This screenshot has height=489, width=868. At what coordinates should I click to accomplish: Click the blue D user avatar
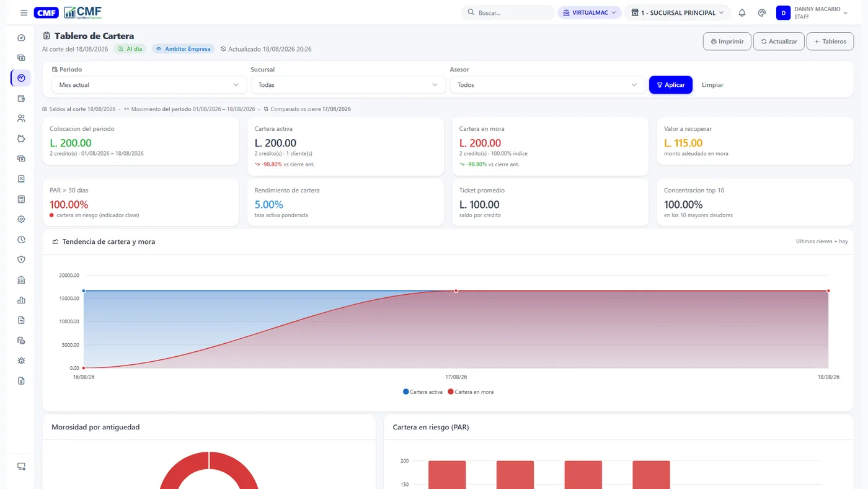coord(783,12)
